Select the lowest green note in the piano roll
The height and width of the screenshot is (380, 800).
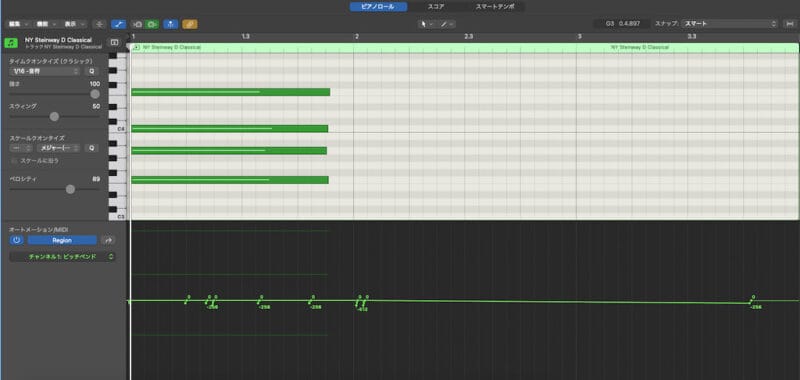(230, 180)
